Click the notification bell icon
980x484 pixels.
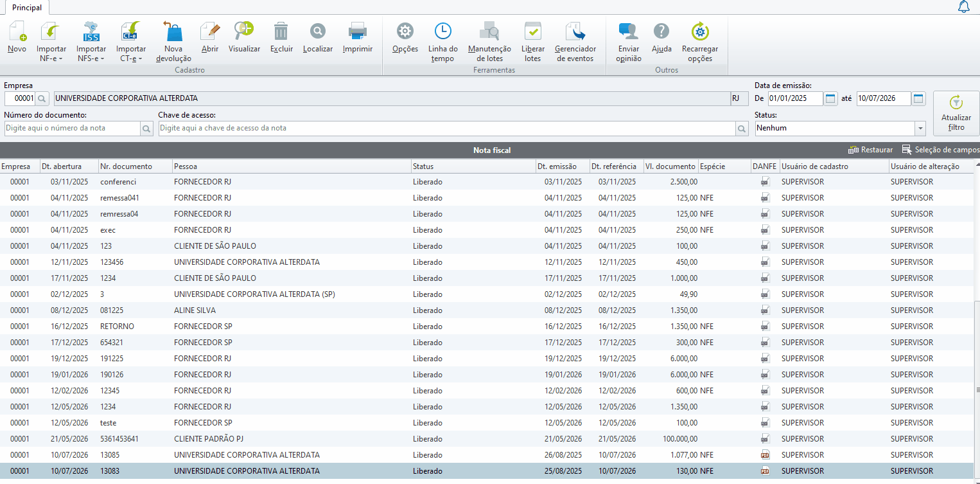click(x=963, y=7)
